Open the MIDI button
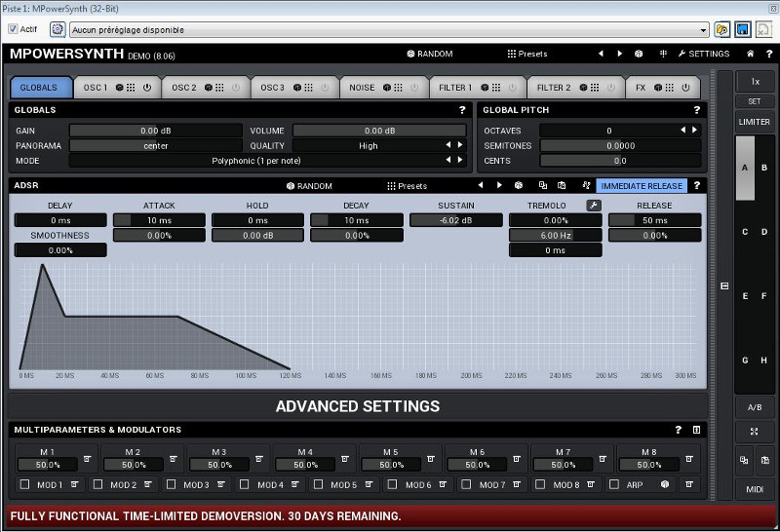Viewport: 780px width, 532px height. pyautogui.click(x=754, y=489)
